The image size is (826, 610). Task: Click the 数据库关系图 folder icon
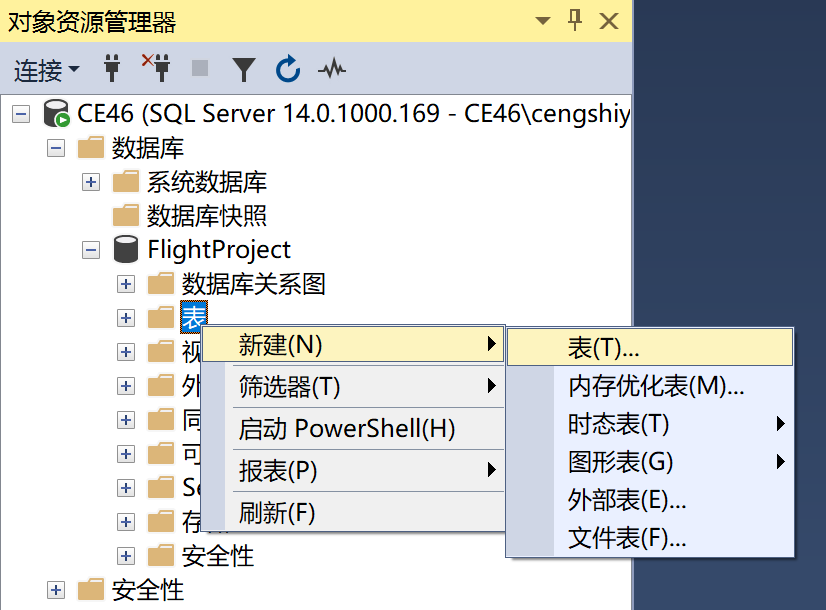tap(161, 283)
